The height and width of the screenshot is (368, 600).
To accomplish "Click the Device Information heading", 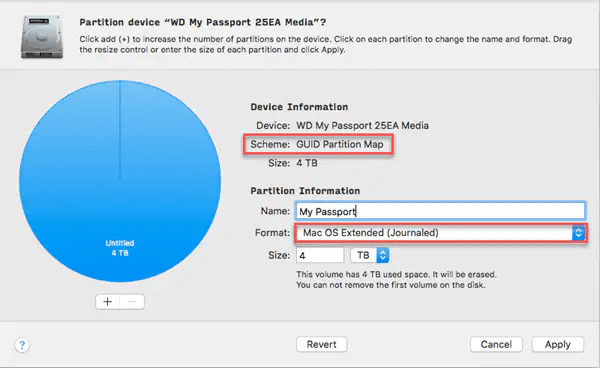I will coord(299,107).
